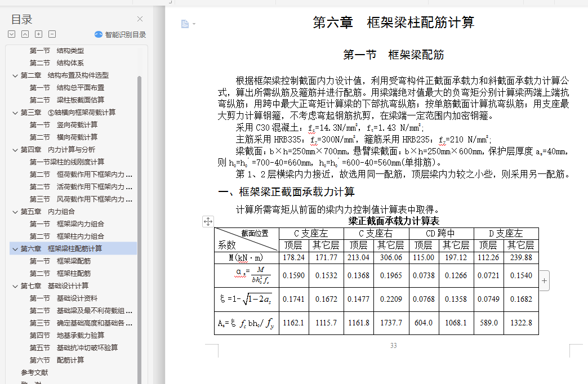Click the plus box icon in 目录 toolbar
The height and width of the screenshot is (384, 588).
[x=39, y=34]
